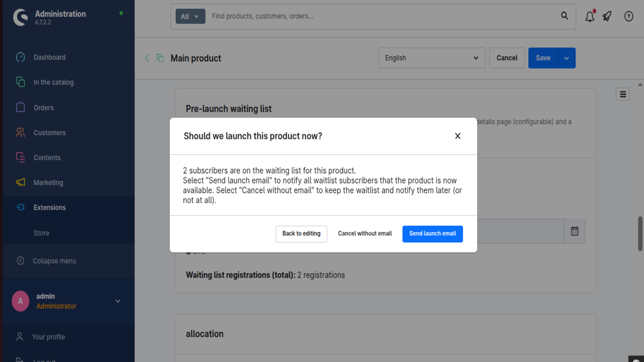Click the rocket icon in header
Viewport: 644px width, 362px height.
click(607, 16)
